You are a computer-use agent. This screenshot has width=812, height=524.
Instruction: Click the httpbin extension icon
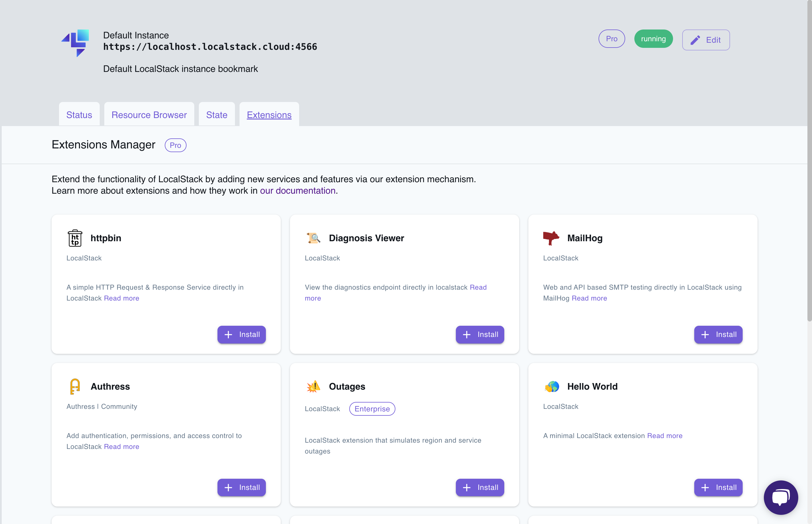pos(75,238)
